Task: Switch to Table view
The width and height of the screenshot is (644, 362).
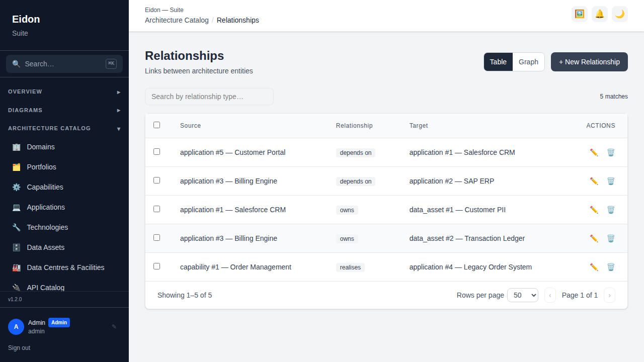Action: click(498, 62)
